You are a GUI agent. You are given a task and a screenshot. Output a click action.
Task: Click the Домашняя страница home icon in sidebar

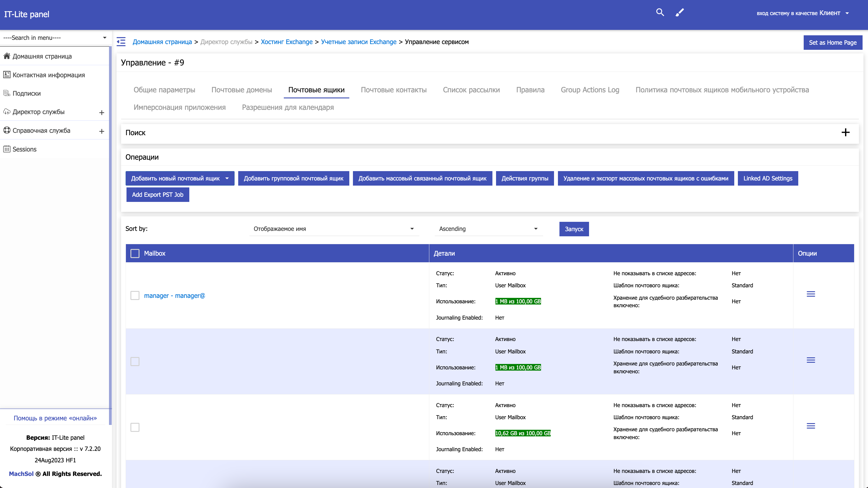(7, 56)
